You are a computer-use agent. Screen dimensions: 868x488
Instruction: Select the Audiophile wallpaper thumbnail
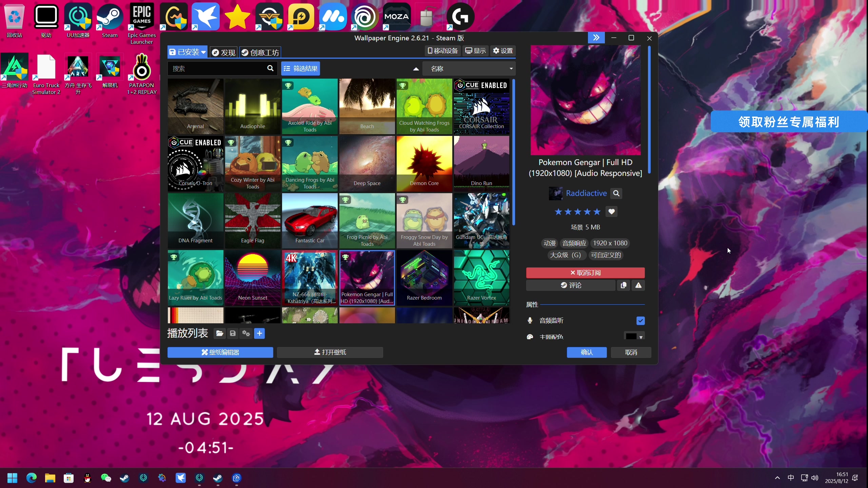tap(253, 106)
